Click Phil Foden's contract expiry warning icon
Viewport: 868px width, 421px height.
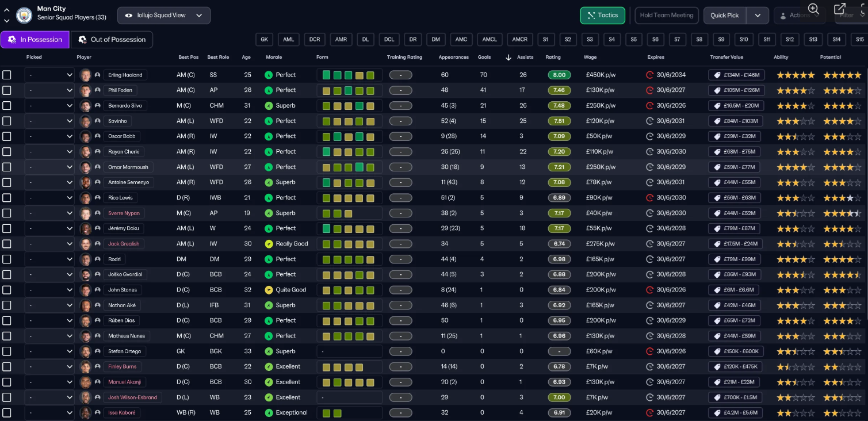pyautogui.click(x=650, y=90)
